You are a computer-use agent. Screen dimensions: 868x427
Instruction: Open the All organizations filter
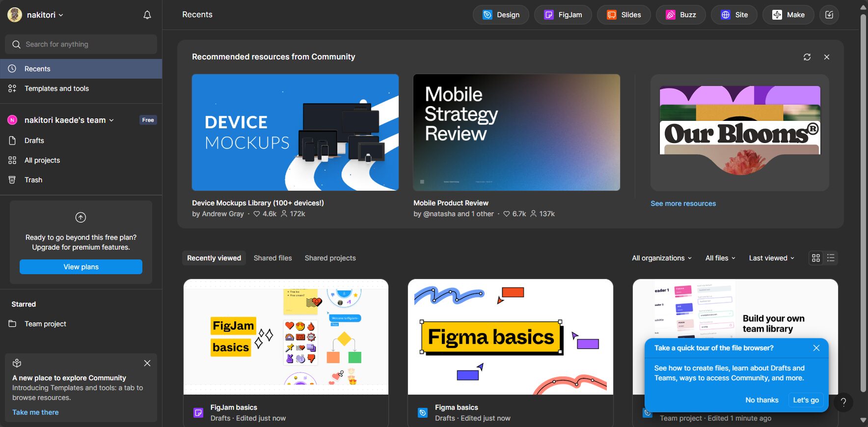tap(662, 258)
